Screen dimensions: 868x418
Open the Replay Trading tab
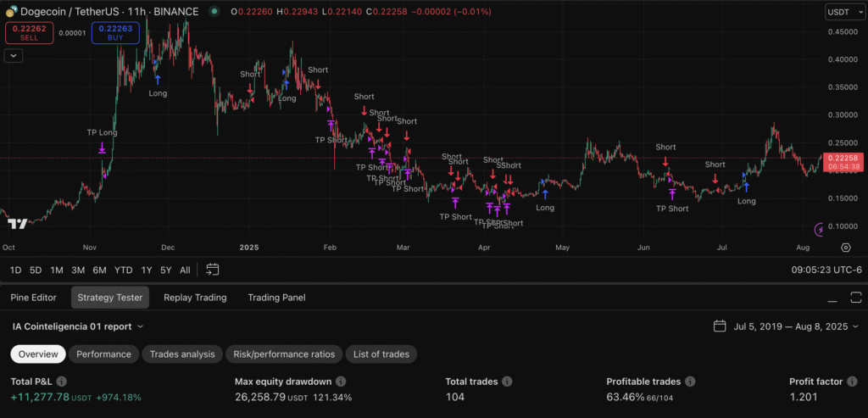click(195, 298)
